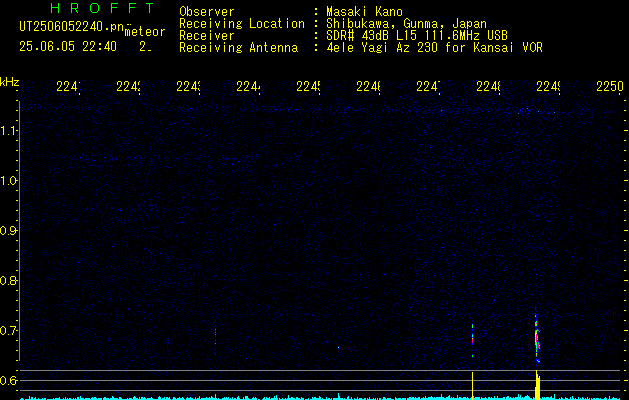
Task: Select the filename UT2506052240.pn
Action: click(x=71, y=27)
